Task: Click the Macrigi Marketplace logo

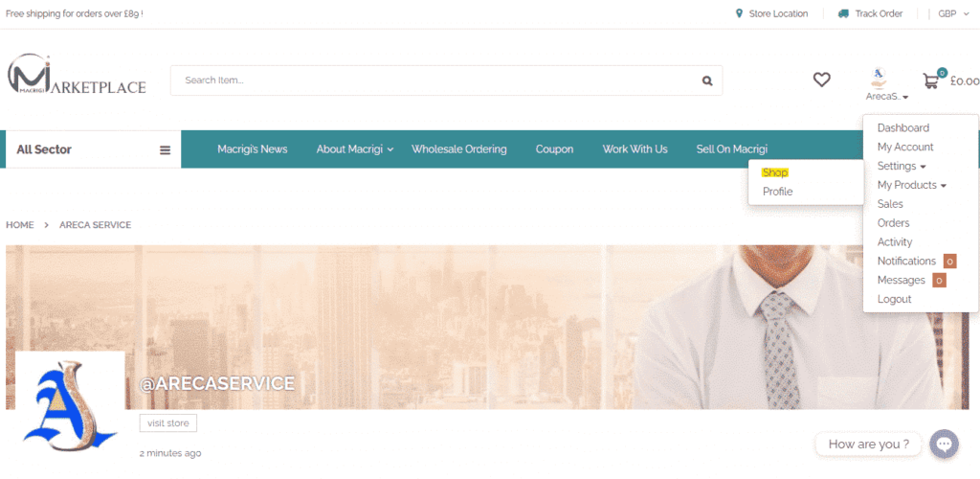Action: [77, 75]
